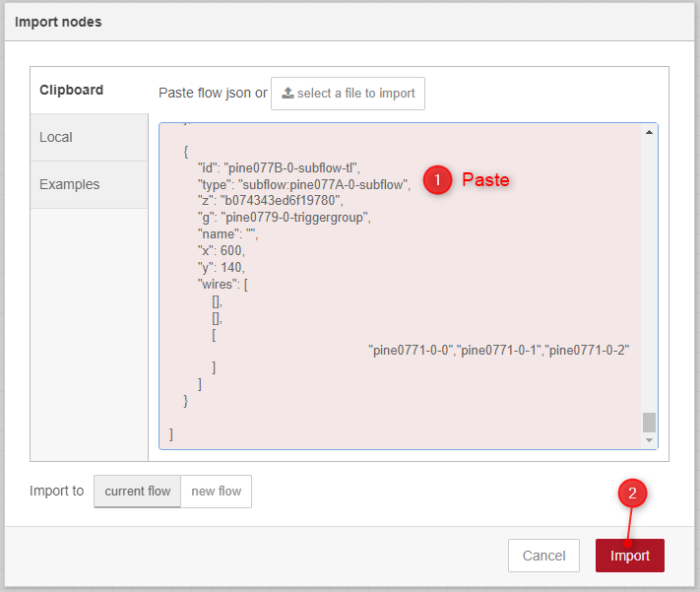Click the red Import button

pos(629,556)
